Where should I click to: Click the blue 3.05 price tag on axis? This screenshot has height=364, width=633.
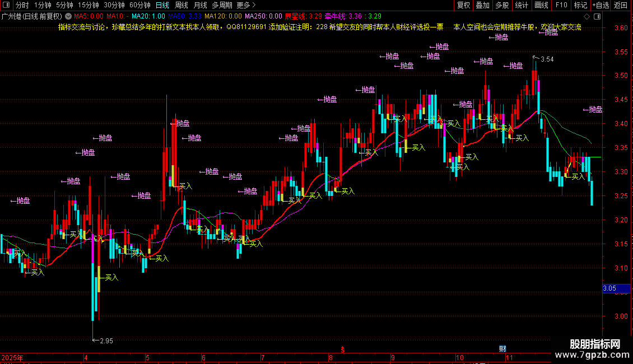point(616,288)
